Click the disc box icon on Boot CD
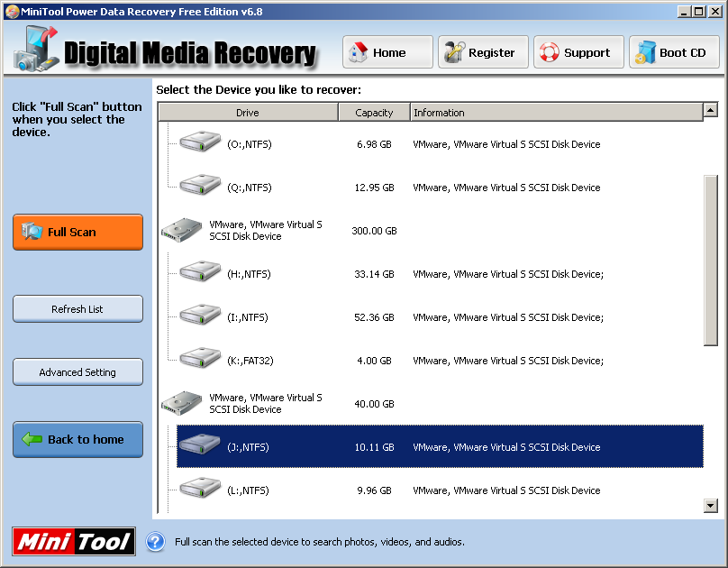Image resolution: width=728 pixels, height=568 pixels. 645,52
